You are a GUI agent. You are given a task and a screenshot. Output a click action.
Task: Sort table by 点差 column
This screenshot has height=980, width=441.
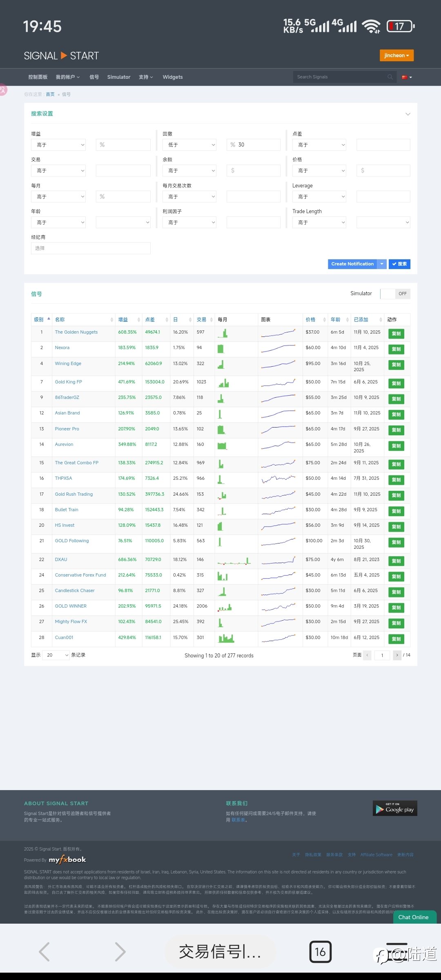(156, 319)
